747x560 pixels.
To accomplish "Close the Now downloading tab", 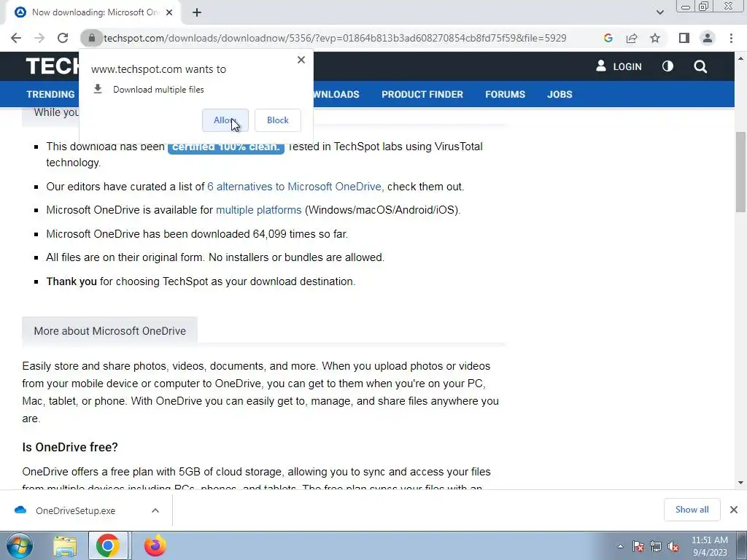I will pyautogui.click(x=169, y=12).
